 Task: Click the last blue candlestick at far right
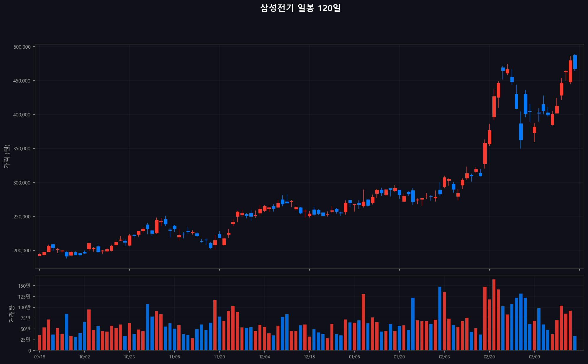[x=575, y=62]
